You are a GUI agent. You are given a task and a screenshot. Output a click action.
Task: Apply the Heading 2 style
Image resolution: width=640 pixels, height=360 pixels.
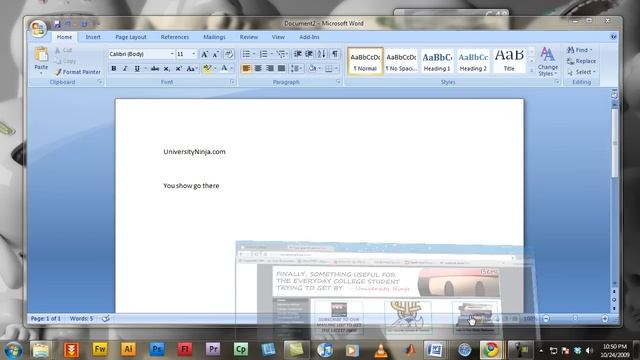(x=473, y=61)
